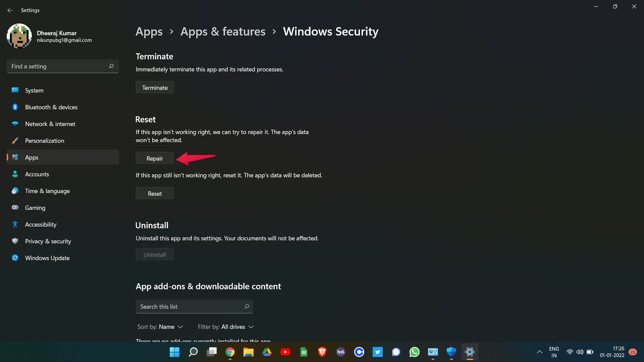Open Accessibility settings from sidebar
644x362 pixels.
click(x=40, y=224)
